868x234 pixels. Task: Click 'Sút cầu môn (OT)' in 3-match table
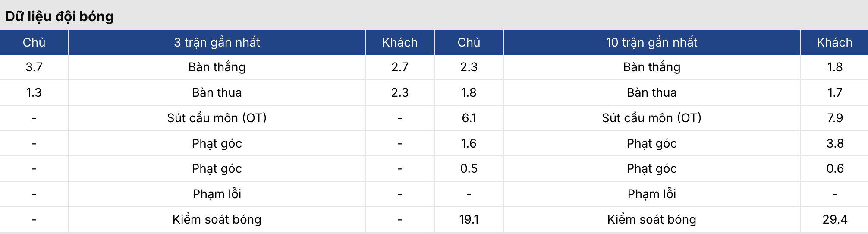point(217,118)
